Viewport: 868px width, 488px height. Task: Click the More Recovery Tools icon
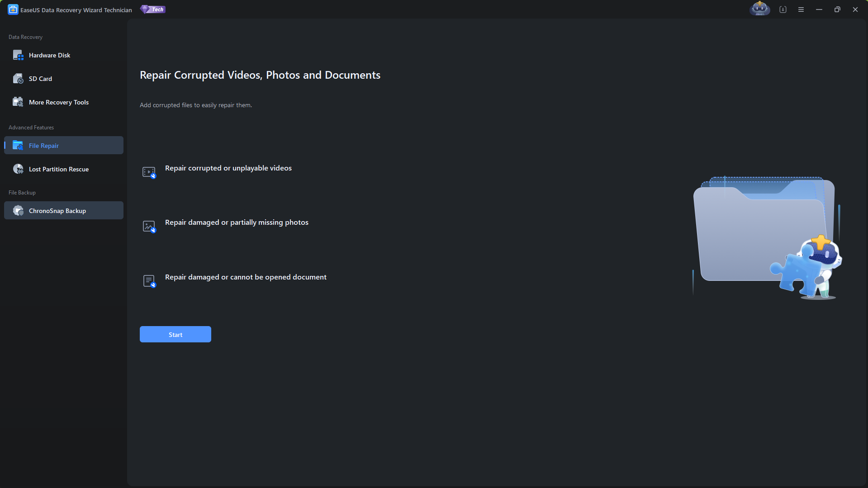coord(18,102)
